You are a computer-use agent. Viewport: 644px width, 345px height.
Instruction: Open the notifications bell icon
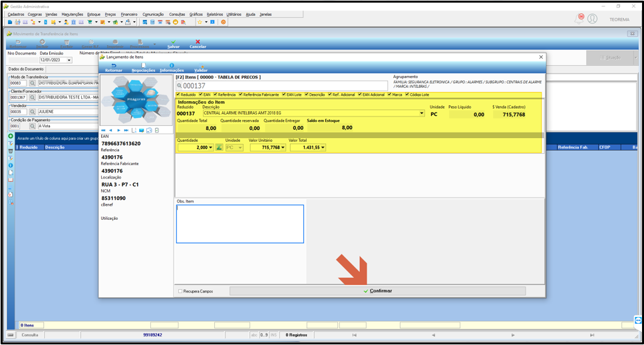(579, 19)
